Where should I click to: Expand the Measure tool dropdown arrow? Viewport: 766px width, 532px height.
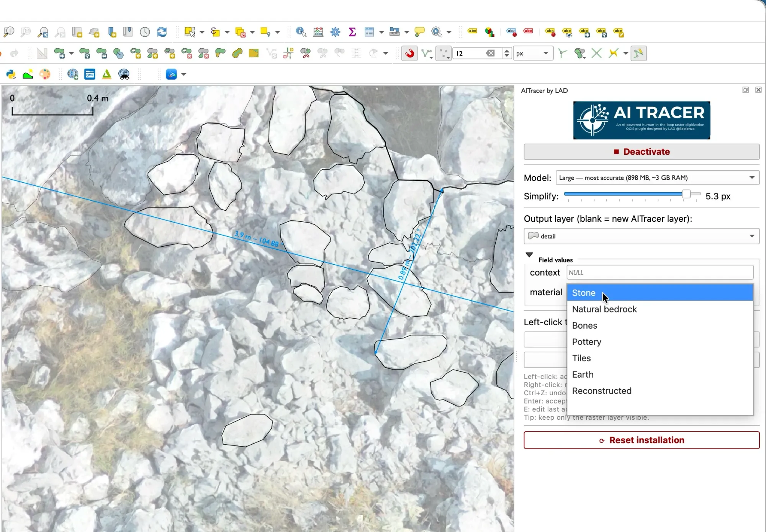pos(406,32)
